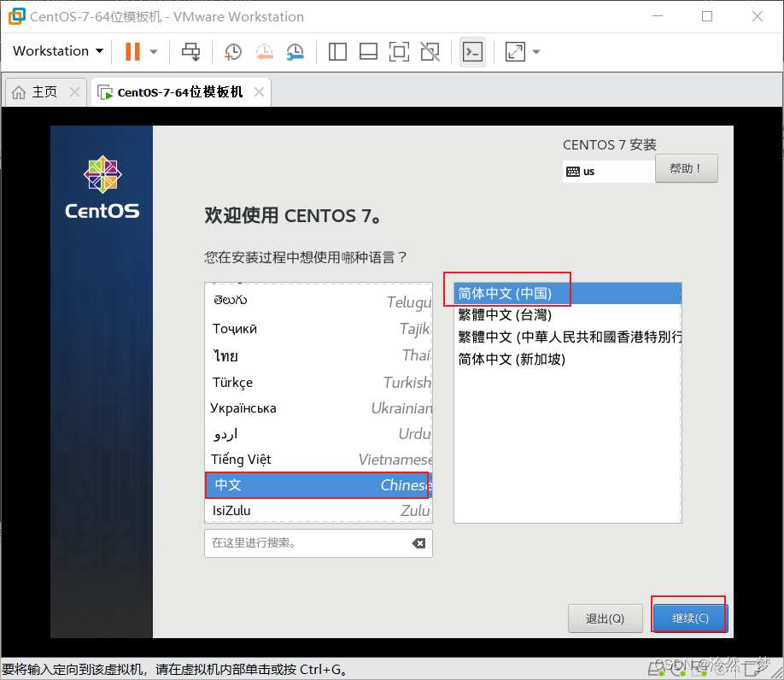Select Türkçe Turkish language
Screen dimensions: 784x680
click(319, 383)
